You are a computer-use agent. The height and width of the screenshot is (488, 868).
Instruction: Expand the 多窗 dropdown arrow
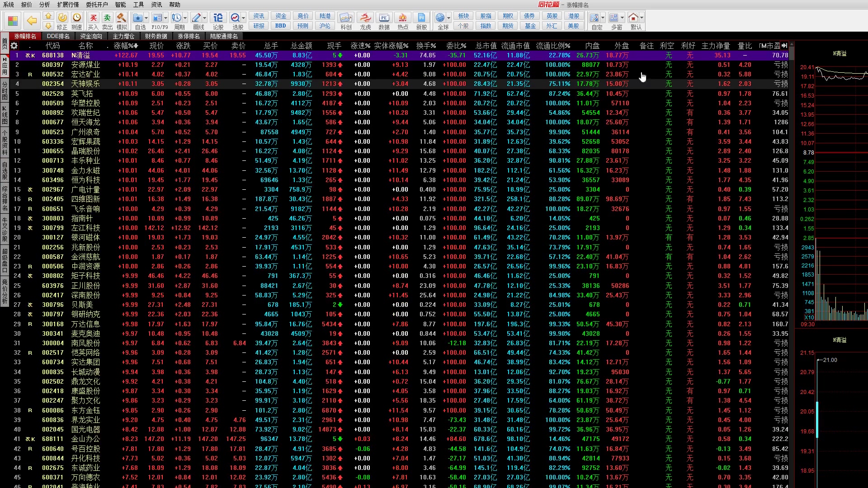coord(623,18)
